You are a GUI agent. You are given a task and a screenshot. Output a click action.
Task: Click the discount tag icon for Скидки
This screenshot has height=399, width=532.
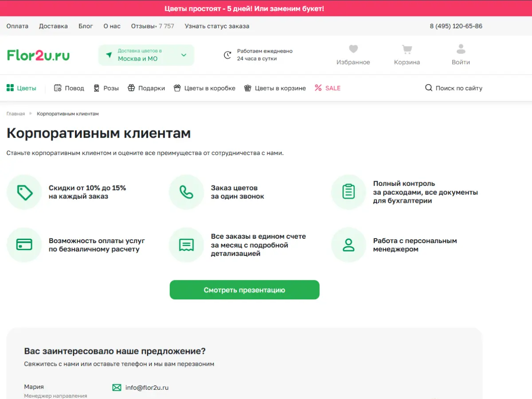click(24, 192)
